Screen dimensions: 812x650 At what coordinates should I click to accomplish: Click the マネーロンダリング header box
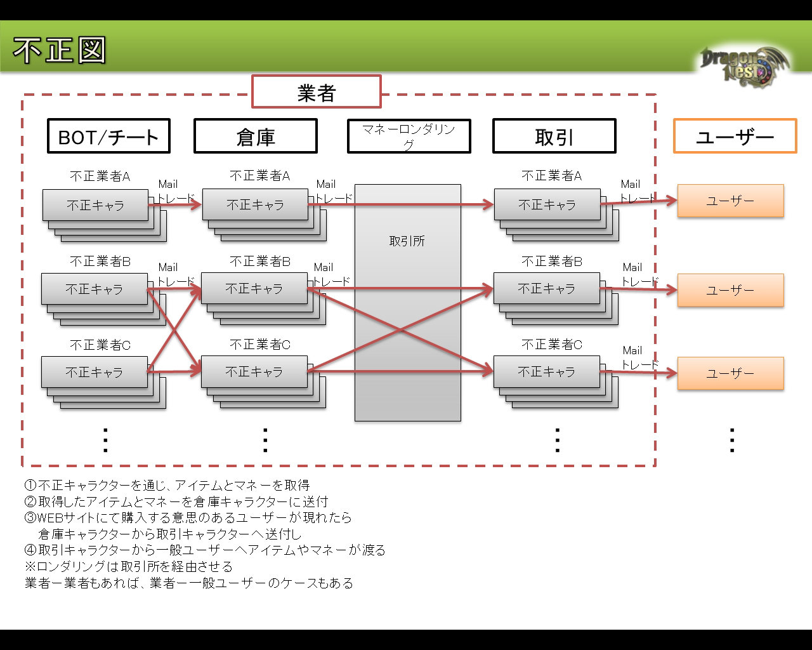coord(409,136)
